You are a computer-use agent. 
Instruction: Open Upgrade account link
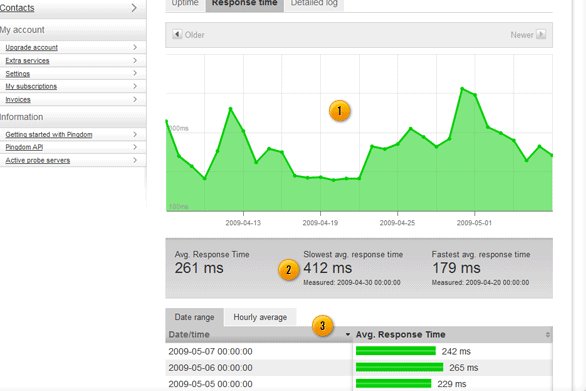tap(31, 47)
